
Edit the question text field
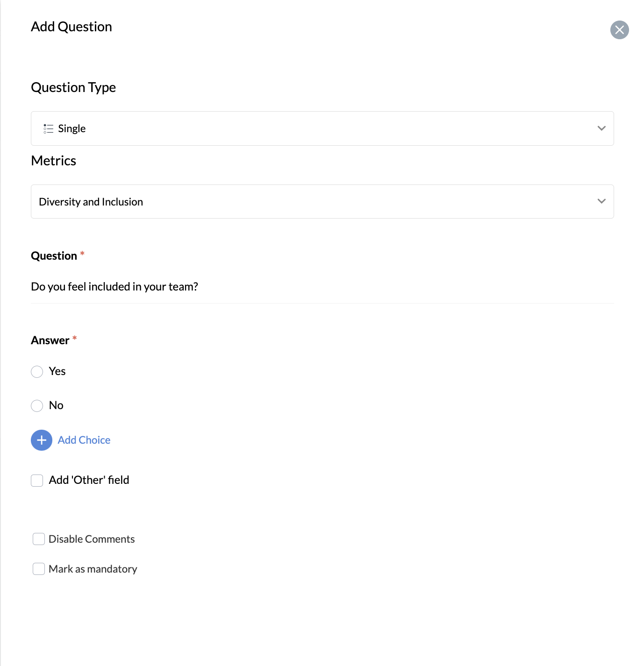tap(322, 286)
